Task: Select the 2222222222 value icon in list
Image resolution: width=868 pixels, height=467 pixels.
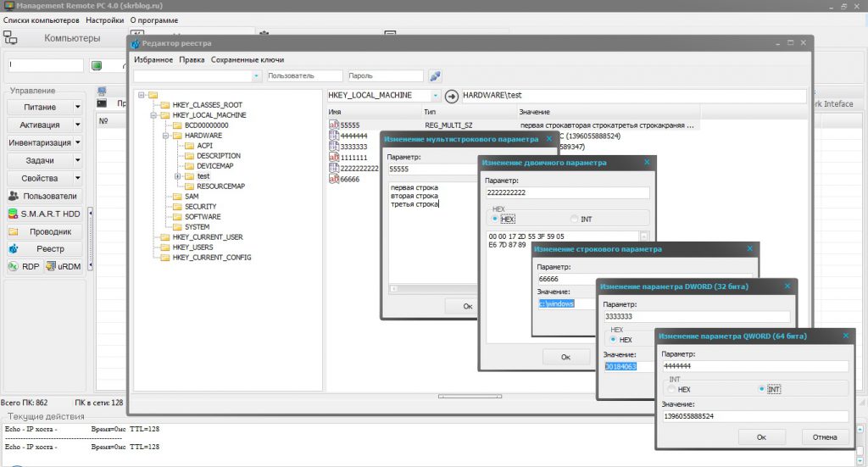Action: pos(334,168)
